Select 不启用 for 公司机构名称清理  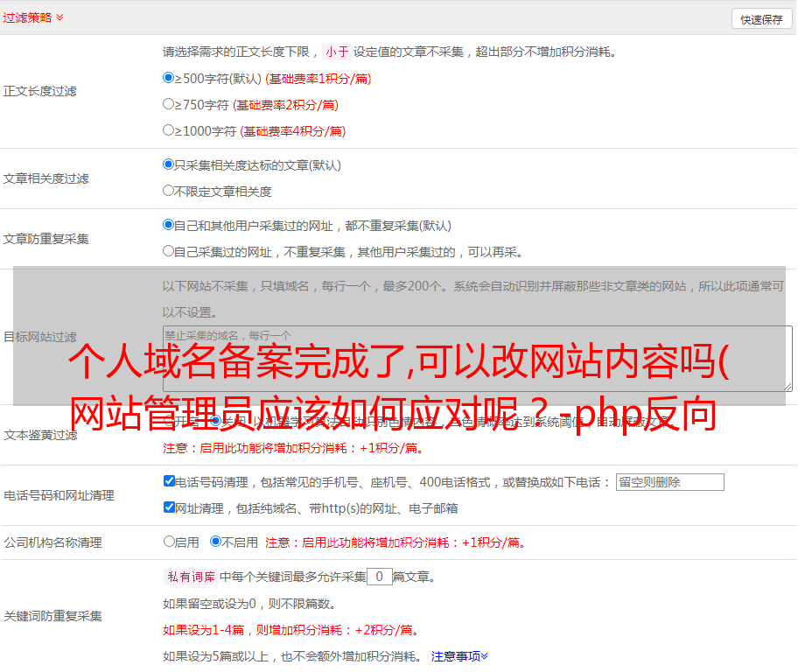coord(216,542)
